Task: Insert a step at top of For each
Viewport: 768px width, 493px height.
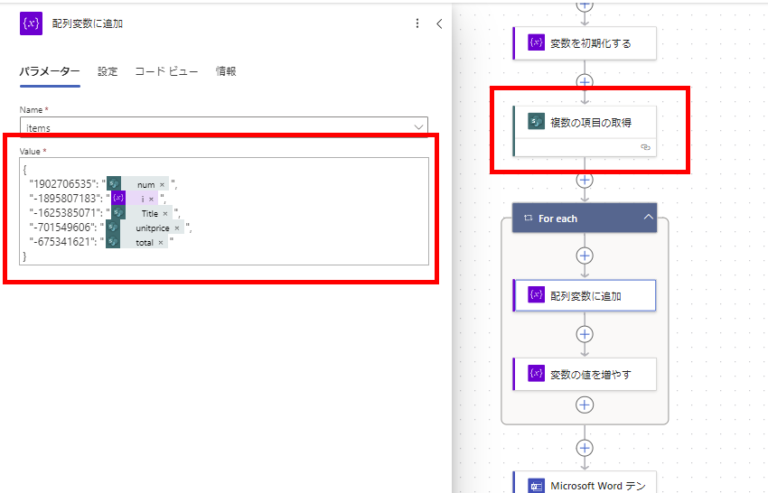Action: [x=584, y=256]
